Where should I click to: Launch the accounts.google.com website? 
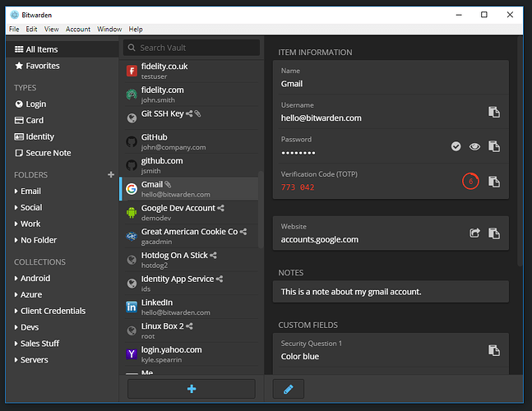[x=474, y=233]
